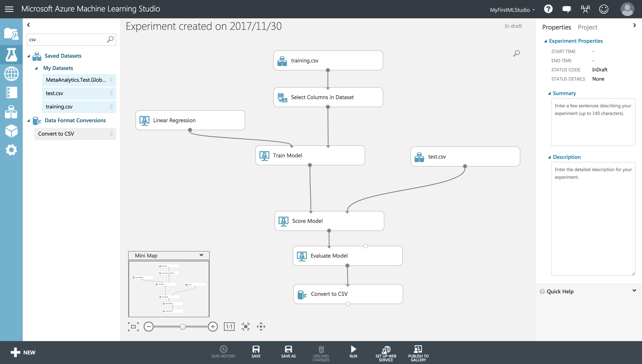Click Set Up Web Service
Screen dimensions: 642x364
click(386, 353)
